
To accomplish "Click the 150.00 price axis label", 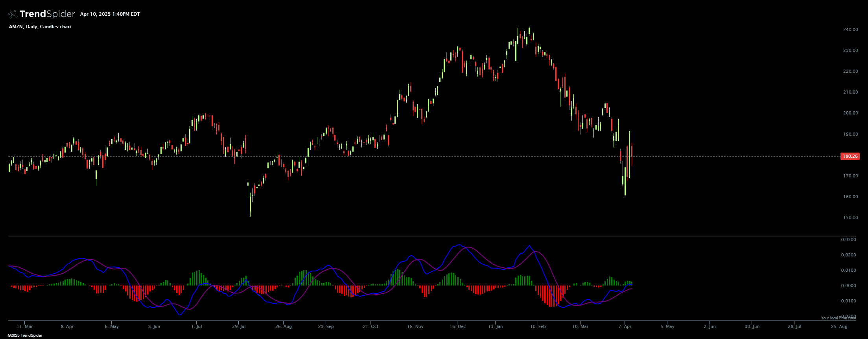I will pos(851,217).
